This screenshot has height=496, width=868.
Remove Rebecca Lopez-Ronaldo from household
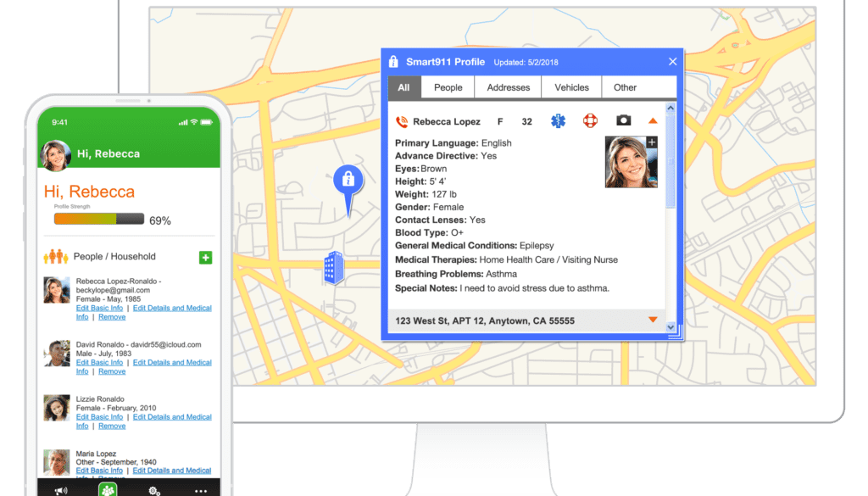click(x=112, y=316)
